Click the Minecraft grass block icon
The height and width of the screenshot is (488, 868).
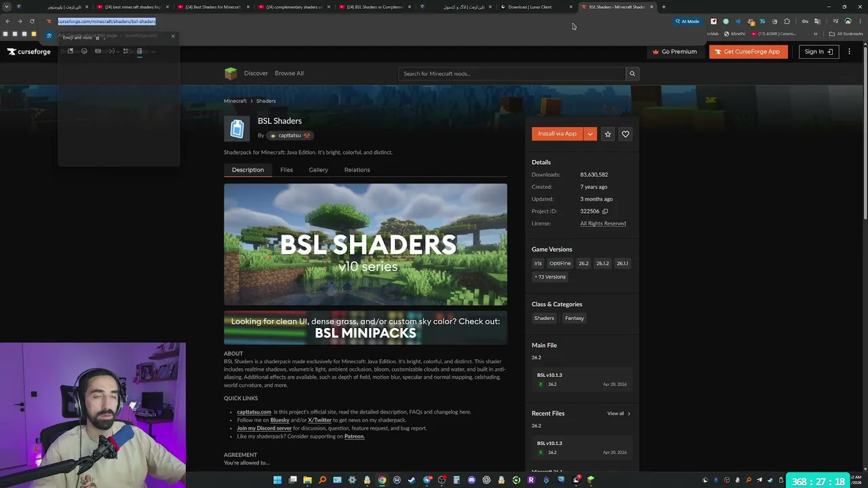point(231,73)
